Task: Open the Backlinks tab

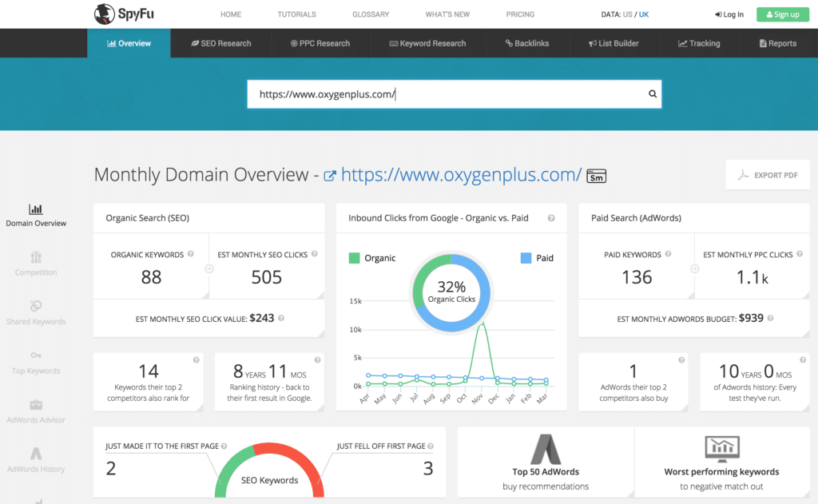Action: pyautogui.click(x=527, y=43)
